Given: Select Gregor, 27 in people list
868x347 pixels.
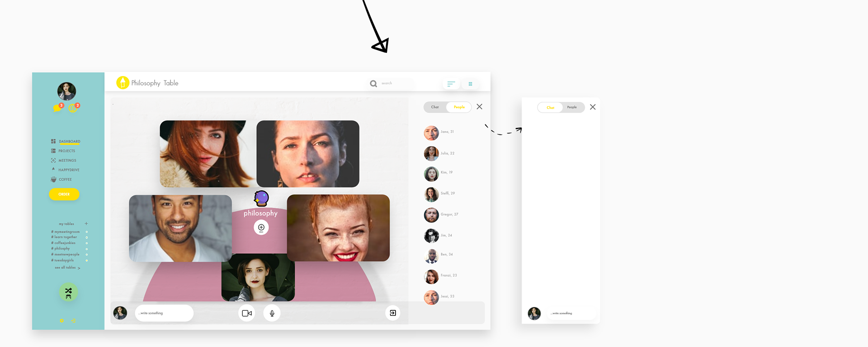Looking at the screenshot, I should tap(441, 215).
